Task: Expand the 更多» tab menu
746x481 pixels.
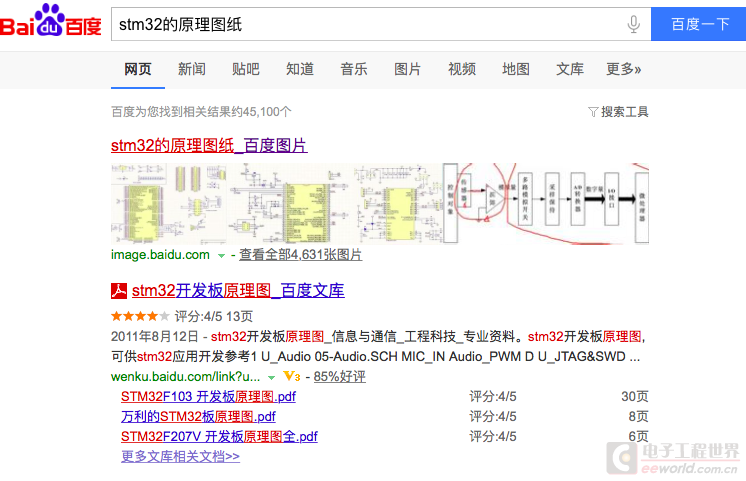Action: click(623, 69)
